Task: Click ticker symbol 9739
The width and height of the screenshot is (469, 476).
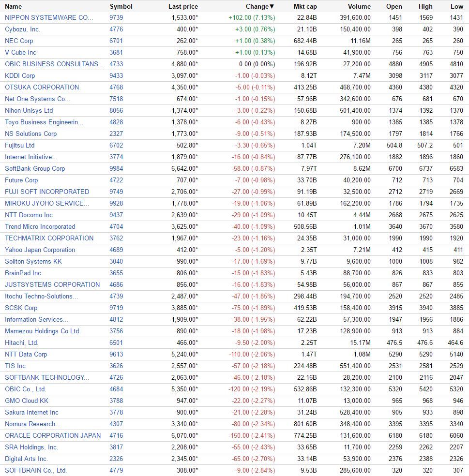Action: pos(116,17)
